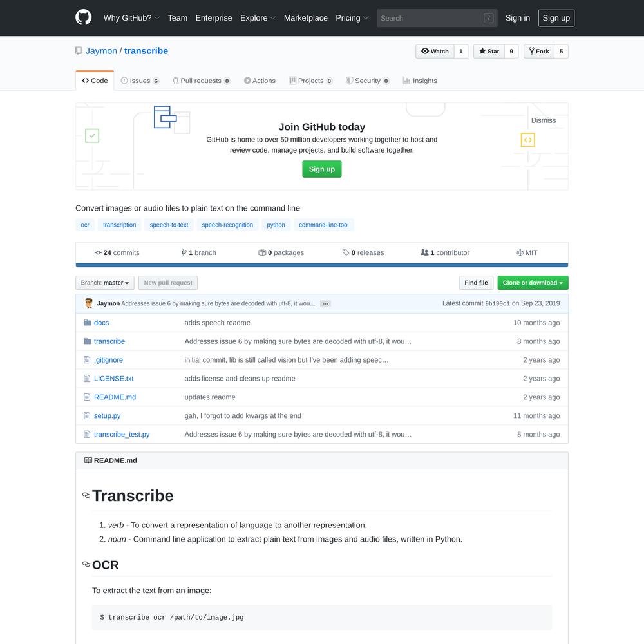Open the watchers count showing 1
The height and width of the screenshot is (644, 644).
tap(461, 52)
